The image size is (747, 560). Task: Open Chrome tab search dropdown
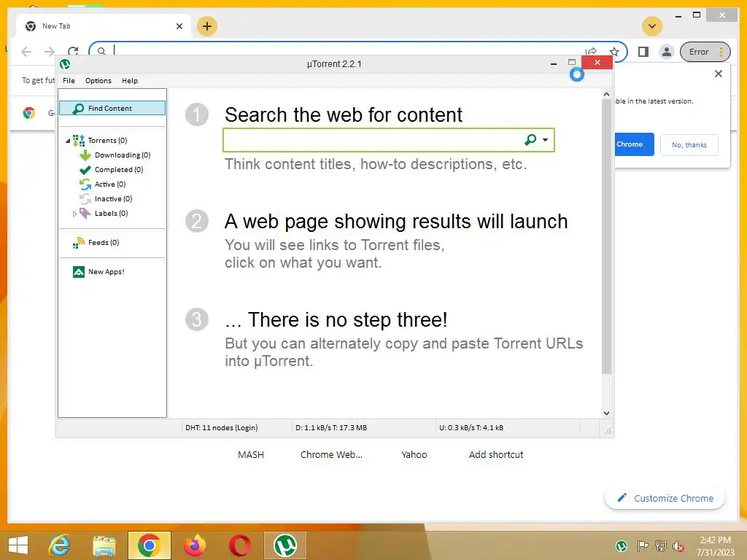652,26
